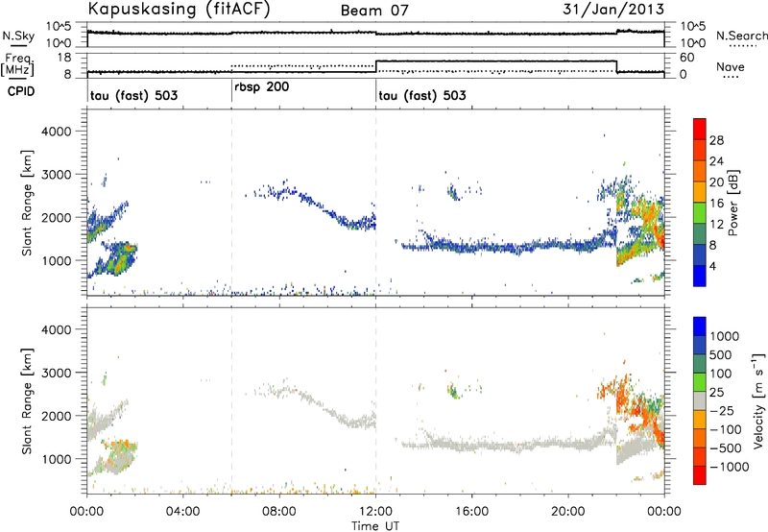Select the "tau (fast) 503" label starting at 00:00
The height and width of the screenshot is (532, 768).
(133, 95)
